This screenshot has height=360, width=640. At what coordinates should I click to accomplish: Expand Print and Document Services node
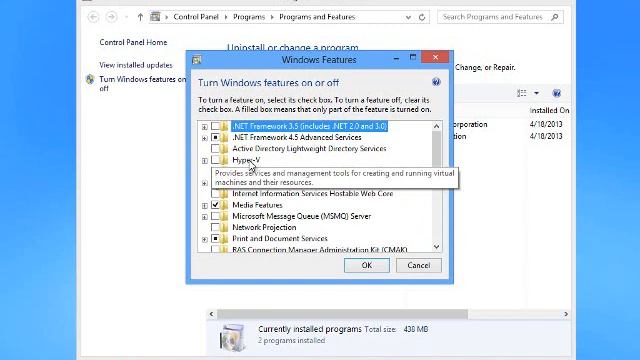(x=204, y=239)
